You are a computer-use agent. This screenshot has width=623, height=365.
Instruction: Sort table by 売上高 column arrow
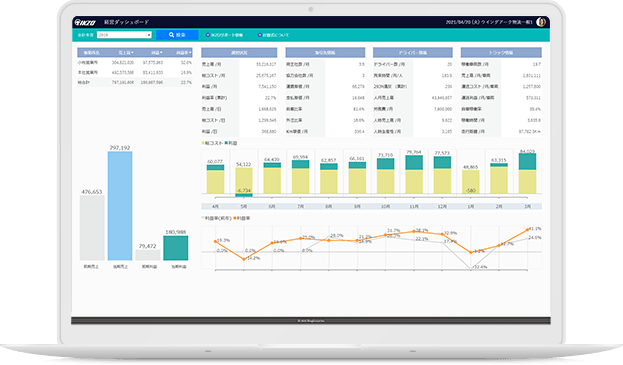tap(133, 52)
